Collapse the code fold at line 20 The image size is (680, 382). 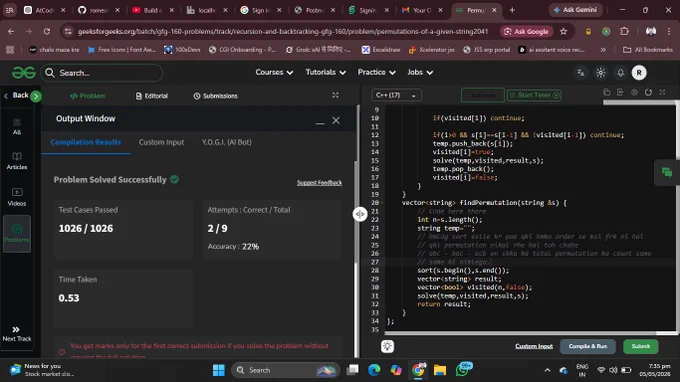pyautogui.click(x=382, y=202)
